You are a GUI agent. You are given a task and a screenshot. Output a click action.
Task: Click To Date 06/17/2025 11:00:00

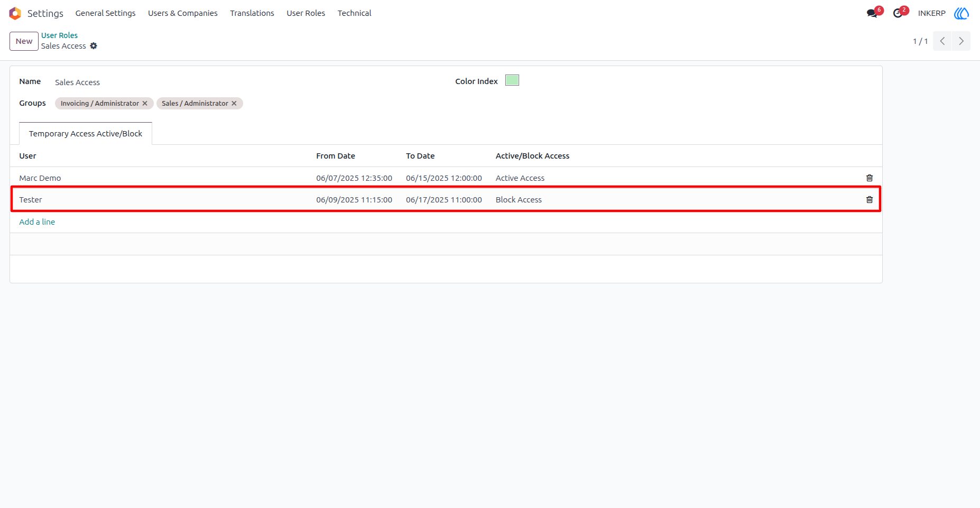pyautogui.click(x=444, y=200)
